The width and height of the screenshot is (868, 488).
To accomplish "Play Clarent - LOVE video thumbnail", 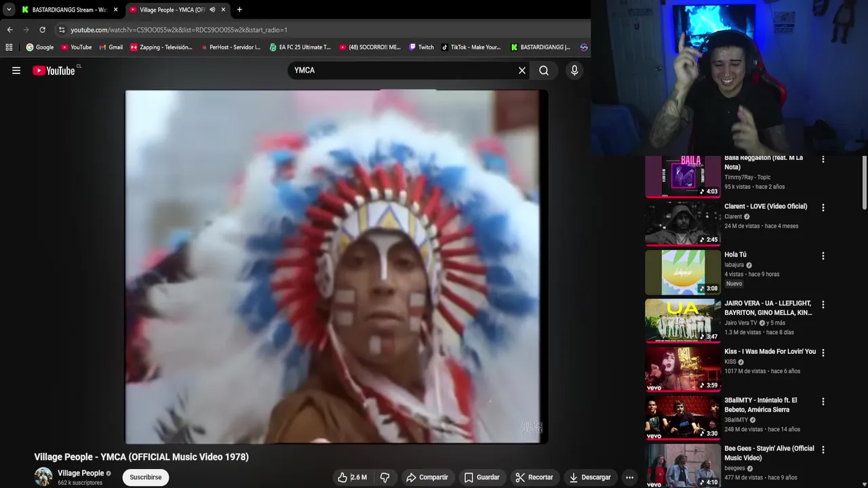I will tap(683, 224).
